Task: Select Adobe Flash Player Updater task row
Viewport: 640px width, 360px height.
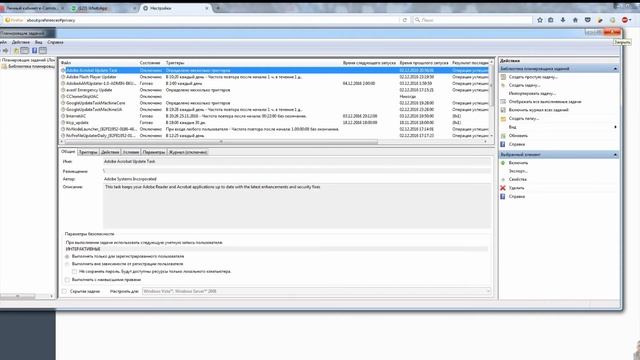Action: click(274, 77)
